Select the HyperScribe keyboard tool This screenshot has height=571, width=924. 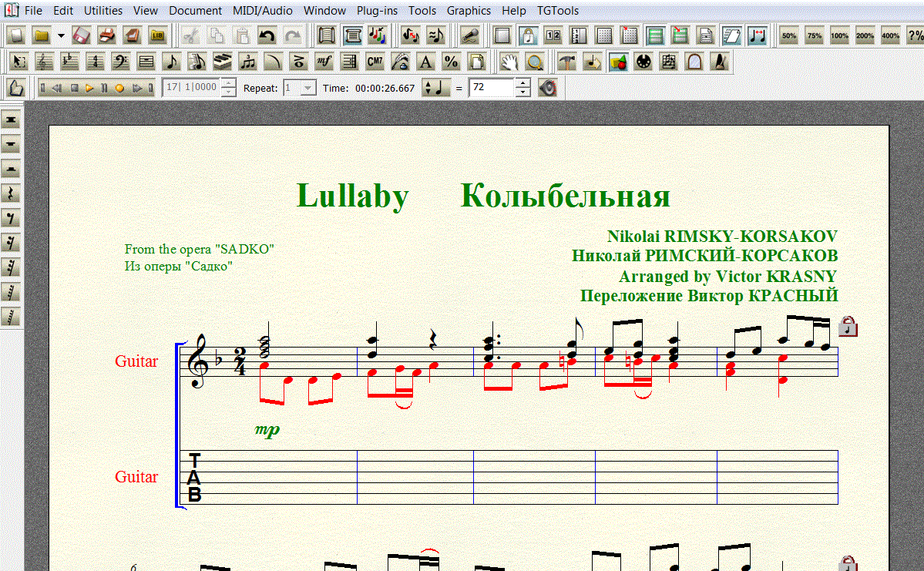(222, 62)
